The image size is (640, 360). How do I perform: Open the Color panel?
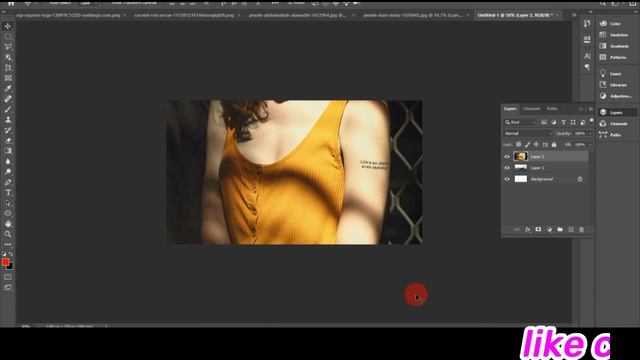(x=616, y=24)
